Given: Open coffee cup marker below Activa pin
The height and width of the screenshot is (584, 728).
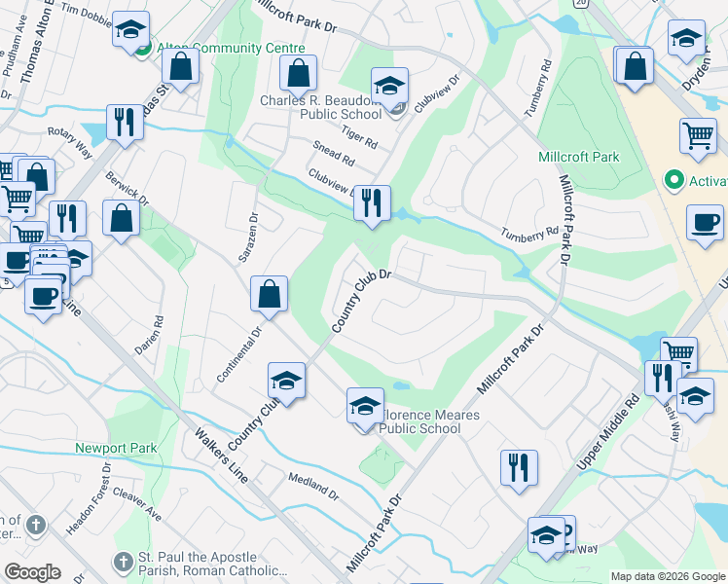Looking at the screenshot, I should (x=705, y=225).
